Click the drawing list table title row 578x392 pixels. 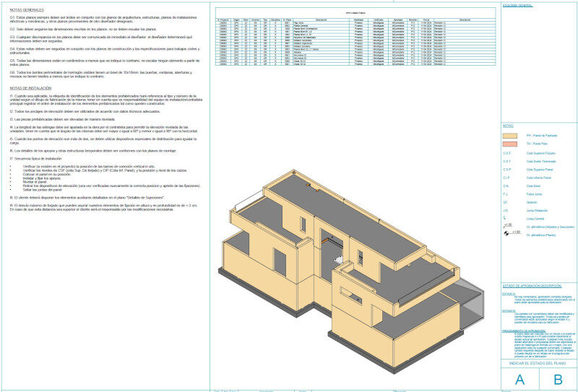355,13
